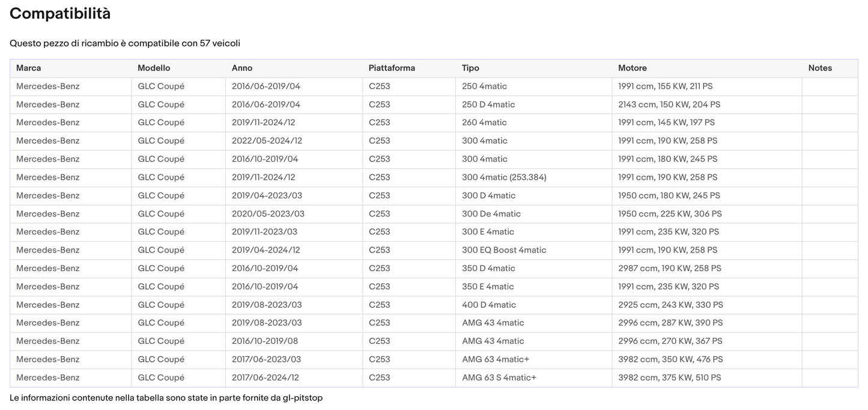Select year range 2020/05-2023/03
The height and width of the screenshot is (410, 868).
click(268, 214)
